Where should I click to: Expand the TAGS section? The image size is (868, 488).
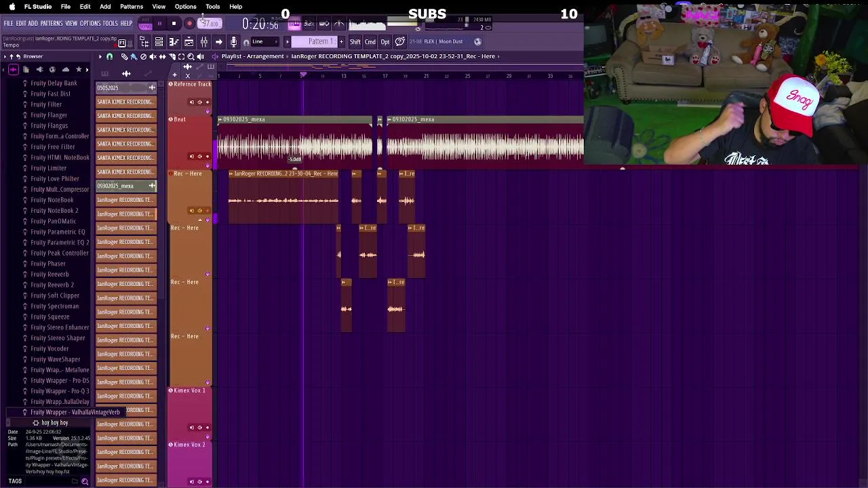(15, 481)
